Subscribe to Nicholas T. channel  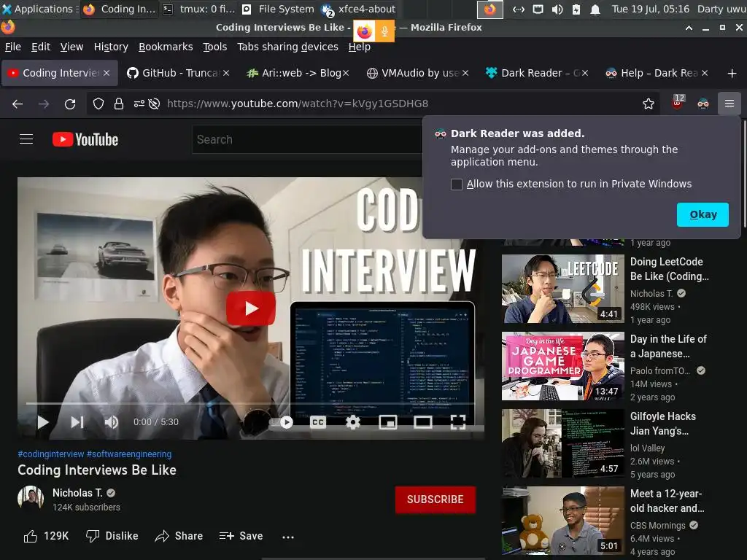click(x=435, y=499)
